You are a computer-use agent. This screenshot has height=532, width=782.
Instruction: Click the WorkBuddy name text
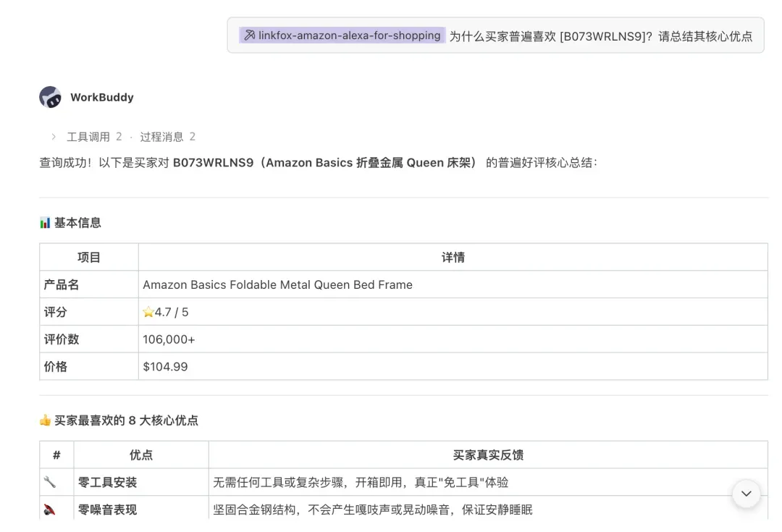point(102,97)
